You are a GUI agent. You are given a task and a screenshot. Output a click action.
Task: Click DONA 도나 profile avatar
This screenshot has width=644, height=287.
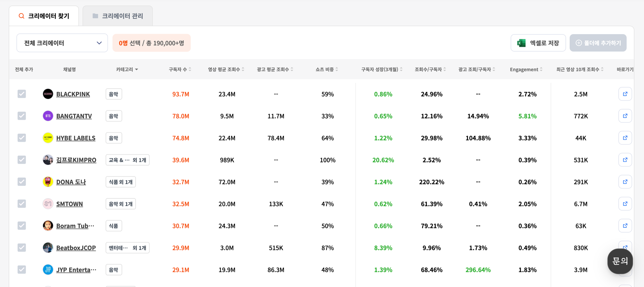48,182
